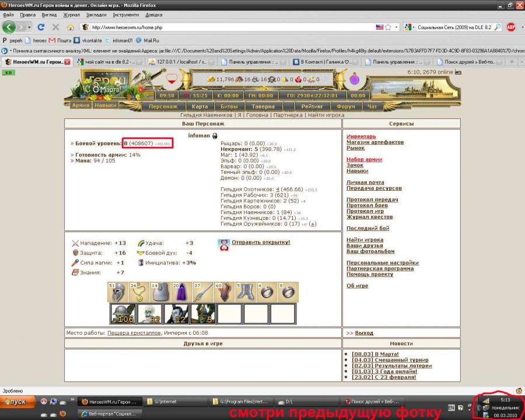Open the Набор армии link
525x420 pixels.
[364, 159]
